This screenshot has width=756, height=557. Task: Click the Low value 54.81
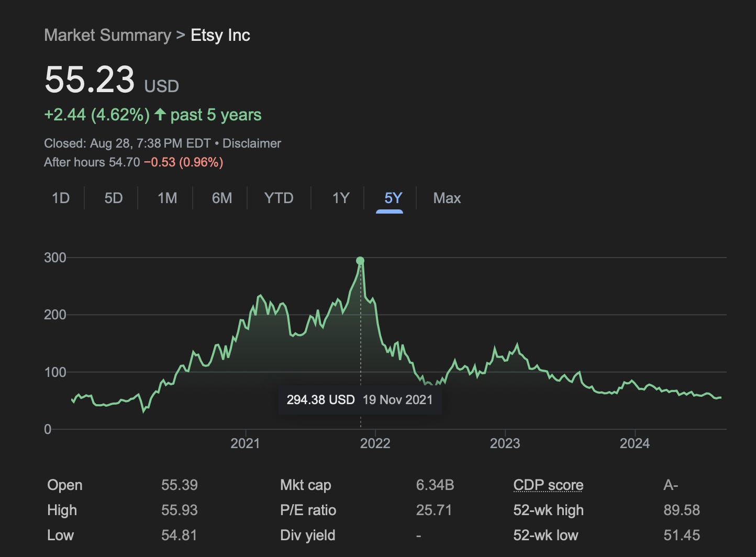(x=180, y=535)
